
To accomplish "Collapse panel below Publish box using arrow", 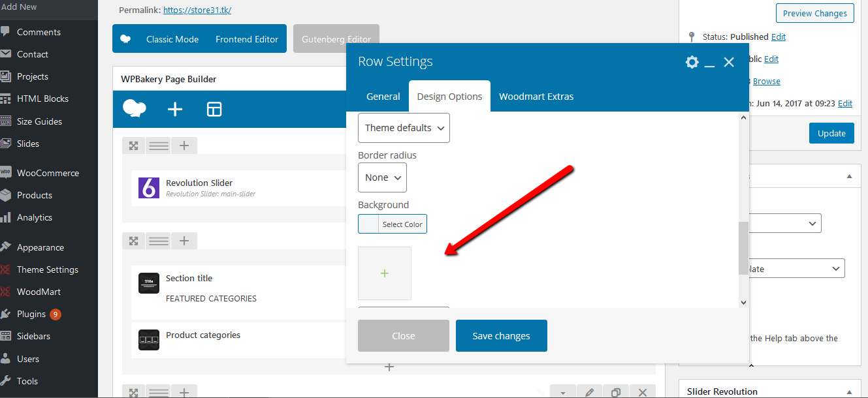I will (849, 176).
